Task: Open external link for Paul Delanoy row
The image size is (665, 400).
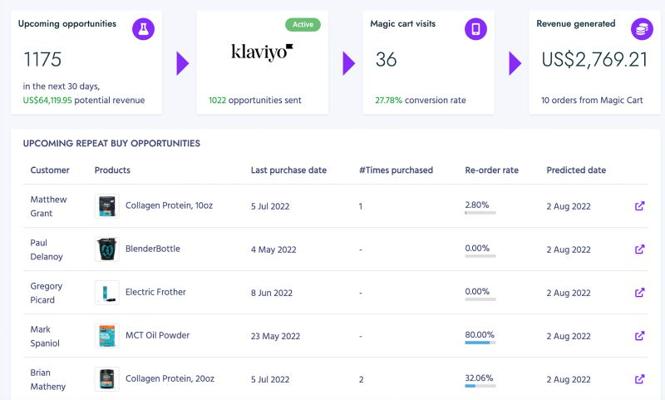Action: click(640, 249)
